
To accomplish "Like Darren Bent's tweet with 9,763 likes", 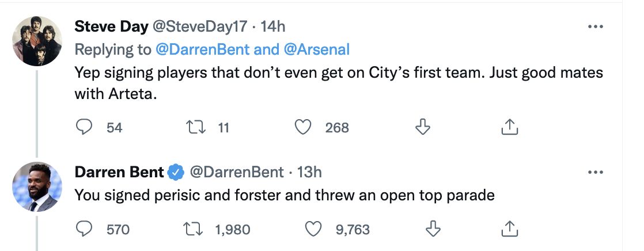I will tap(314, 229).
